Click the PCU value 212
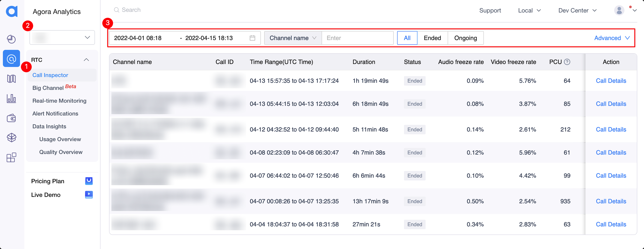This screenshot has width=644, height=249. 565,130
